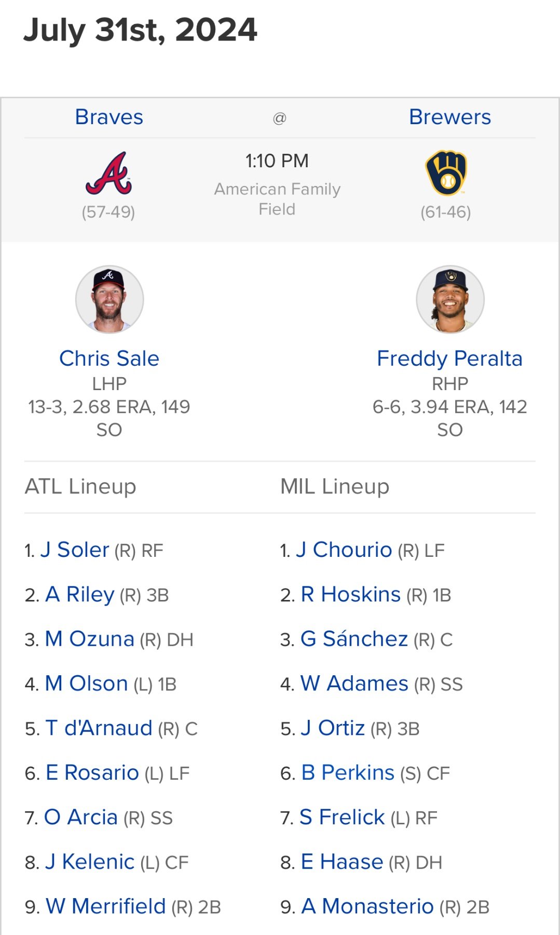Open the Brewers team page link
560x935 pixels.
click(x=449, y=117)
